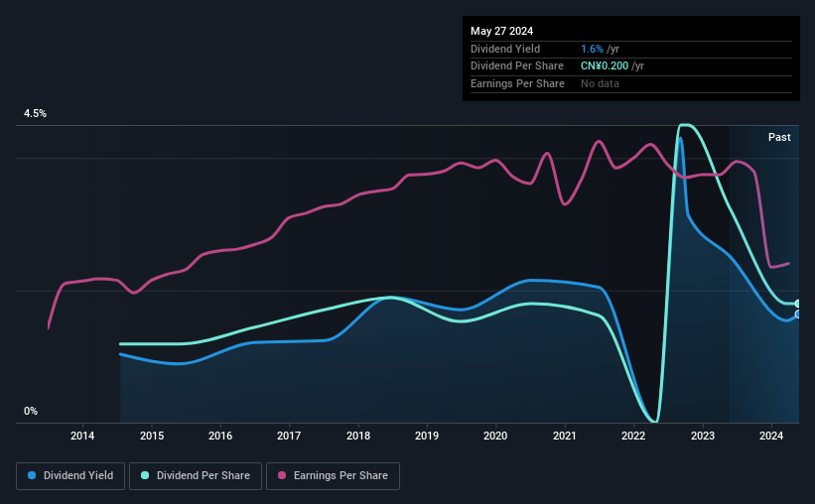Image resolution: width=815 pixels, height=504 pixels.
Task: Select the teal endpoint marker on Dividend Per Share line
Action: click(797, 304)
